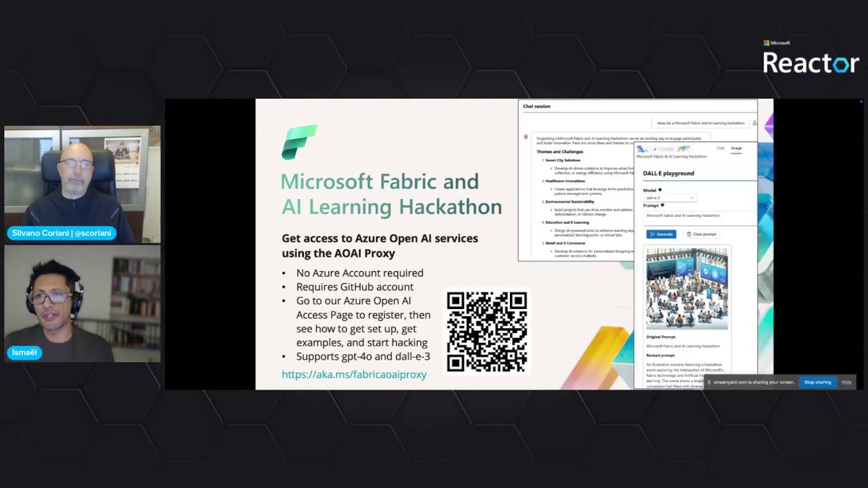Click the 'Environmental Sustainability' list item

570,202
